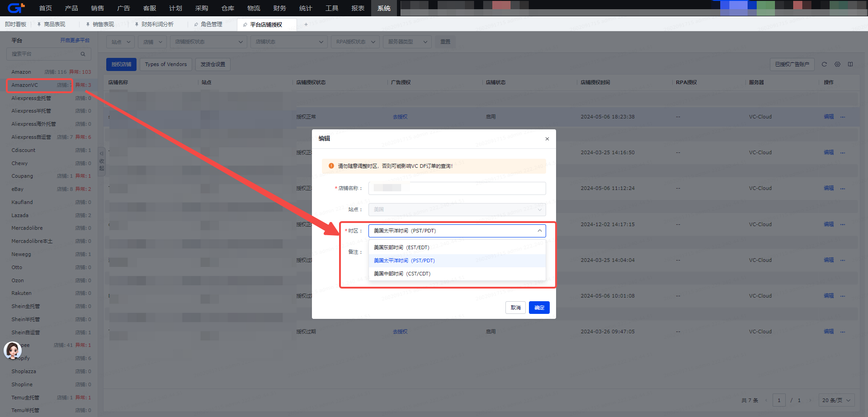
Task: Open the 服务器类型 filter dropdown
Action: tap(407, 42)
